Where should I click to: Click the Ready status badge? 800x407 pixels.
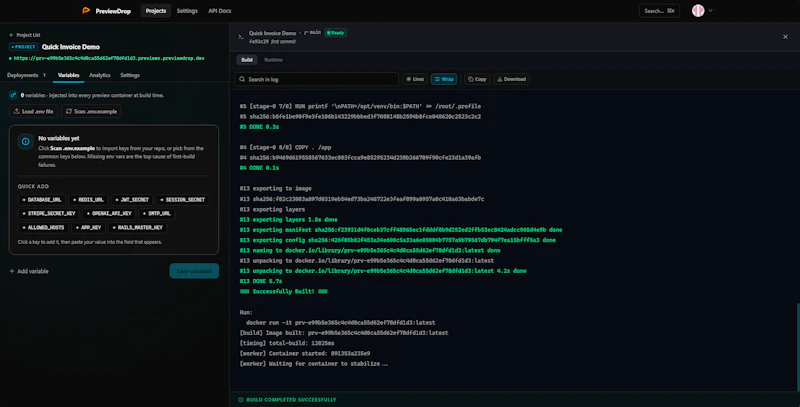point(335,33)
